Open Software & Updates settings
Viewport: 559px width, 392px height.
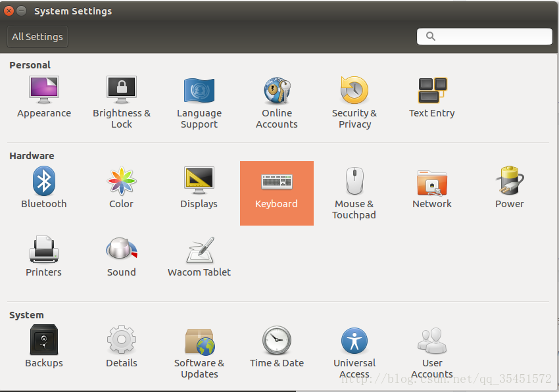pos(199,353)
